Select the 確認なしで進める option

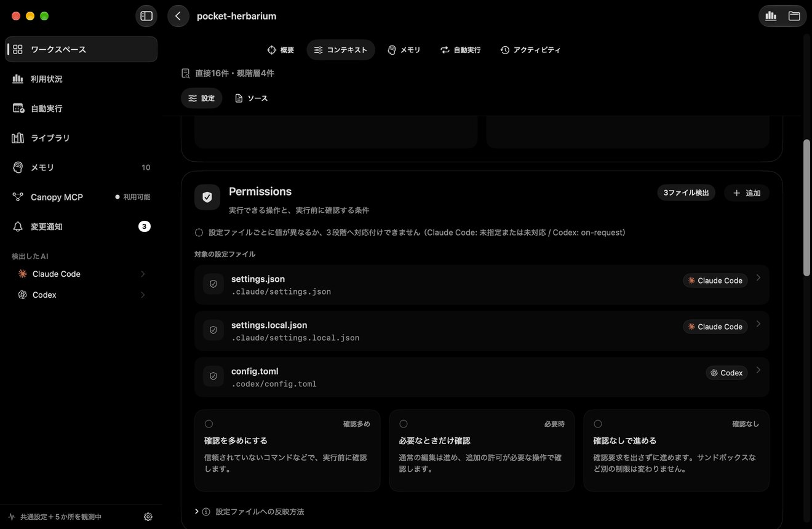coord(676,451)
